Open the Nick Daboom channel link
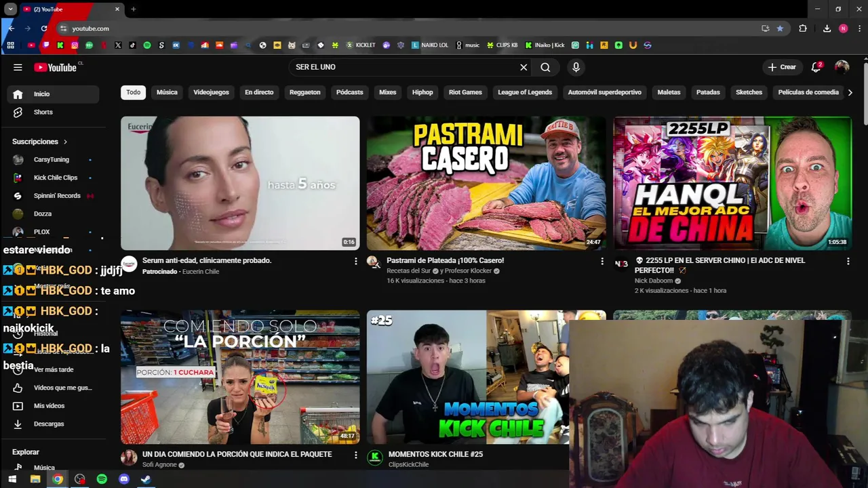The width and height of the screenshot is (868, 488). (654, 281)
